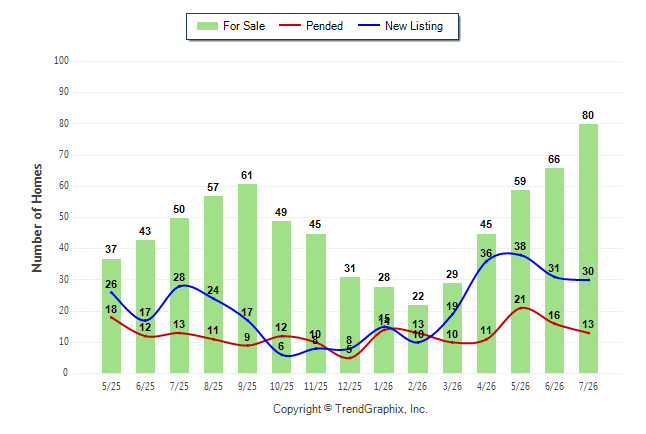The height and width of the screenshot is (434, 646).
Task: Click Pended data point 18 at 5/25
Action: (x=111, y=317)
